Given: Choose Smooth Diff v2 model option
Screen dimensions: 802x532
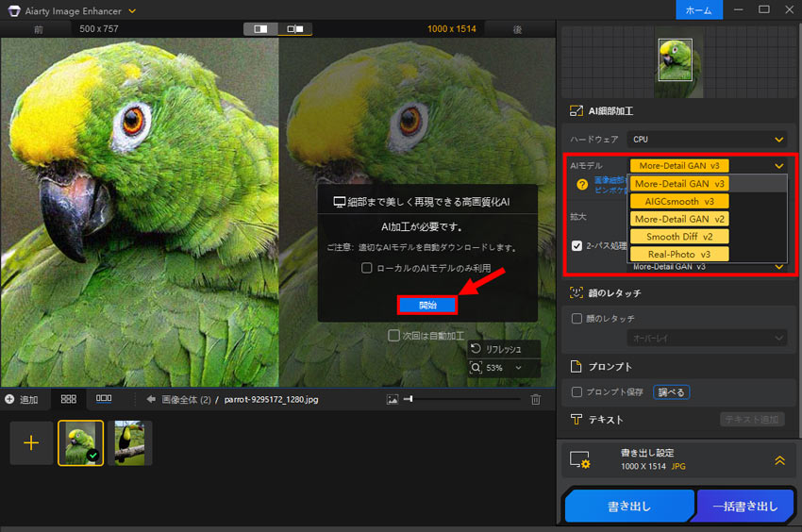Looking at the screenshot, I should (679, 237).
